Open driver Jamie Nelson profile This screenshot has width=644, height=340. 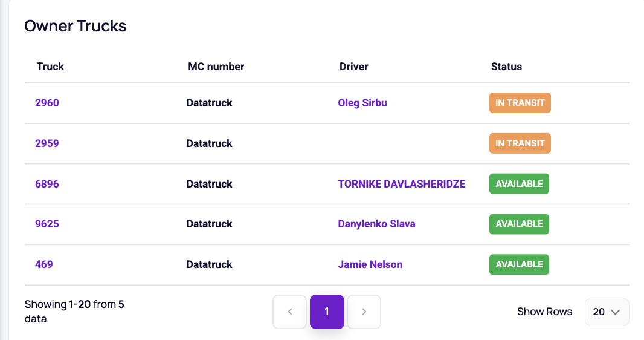(370, 264)
